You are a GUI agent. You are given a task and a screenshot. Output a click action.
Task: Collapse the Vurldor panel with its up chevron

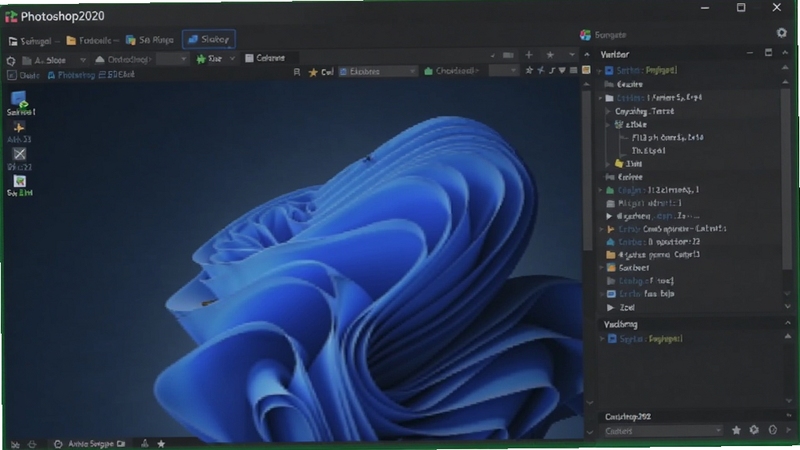(x=785, y=53)
